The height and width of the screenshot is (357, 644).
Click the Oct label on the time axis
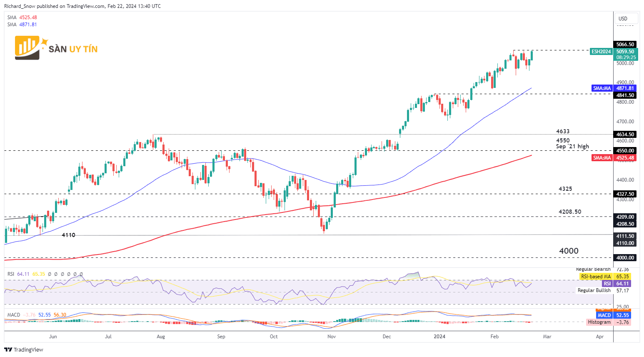[274, 337]
